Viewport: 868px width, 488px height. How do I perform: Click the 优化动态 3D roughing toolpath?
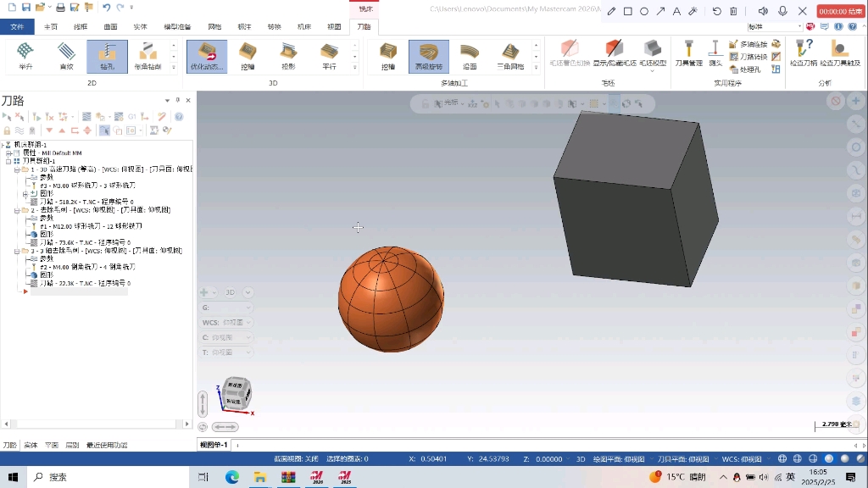(207, 56)
